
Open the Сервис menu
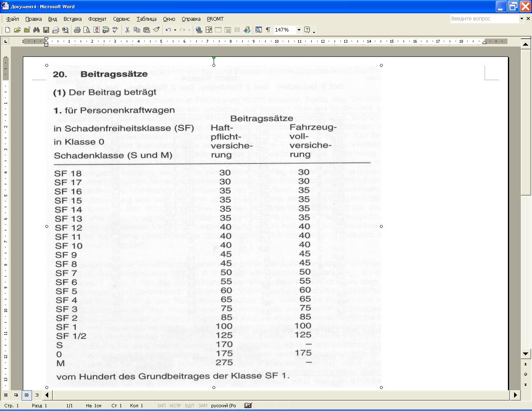pyautogui.click(x=121, y=19)
